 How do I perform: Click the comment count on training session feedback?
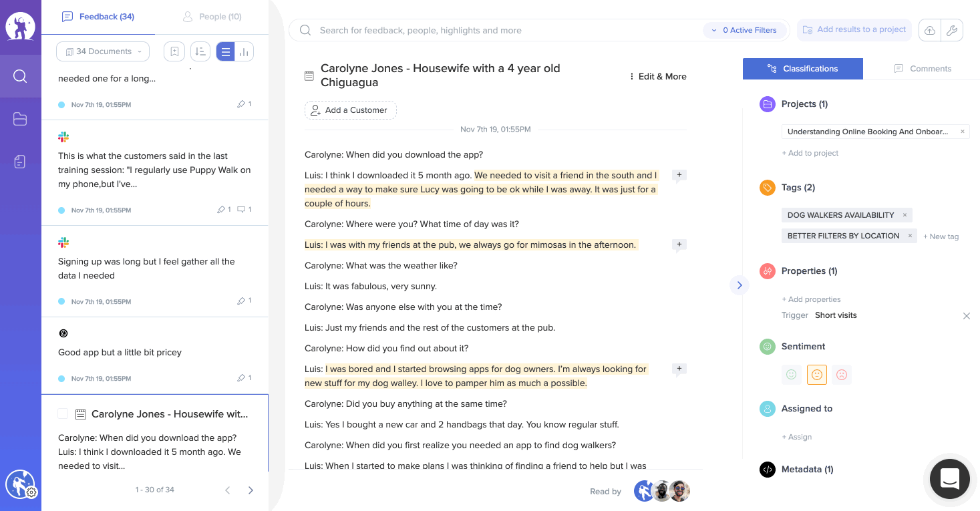pos(244,210)
